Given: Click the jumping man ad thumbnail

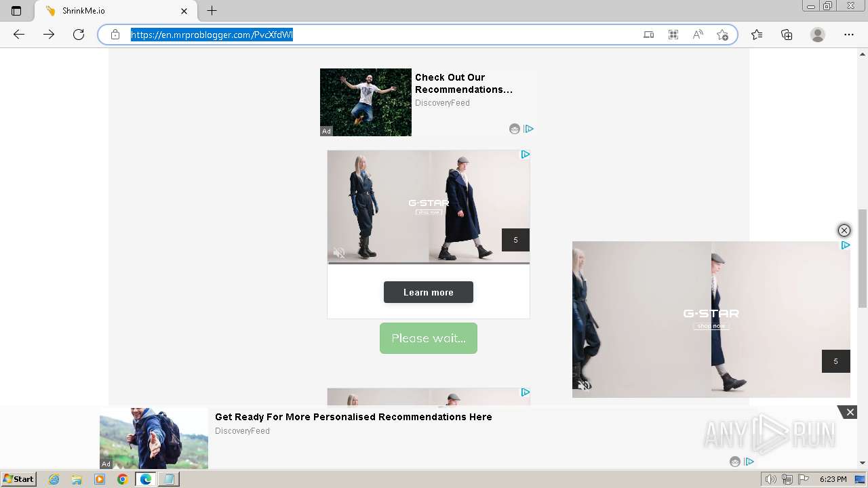Looking at the screenshot, I should point(366,102).
